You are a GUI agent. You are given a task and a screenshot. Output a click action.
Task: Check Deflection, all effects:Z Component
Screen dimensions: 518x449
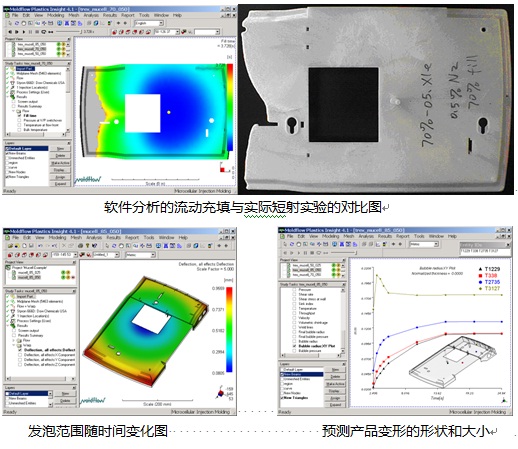click(x=20, y=365)
